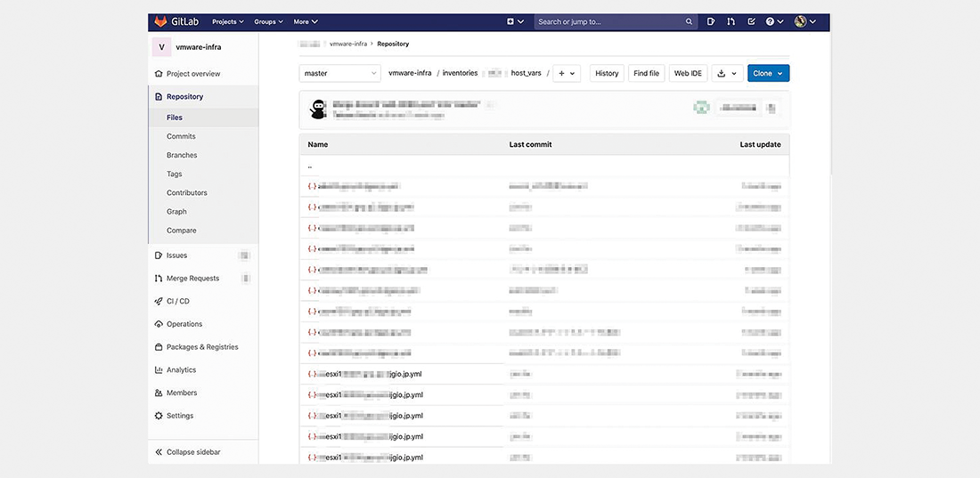The image size is (980, 478).
Task: Open the Issues icon in top bar
Action: (711, 21)
